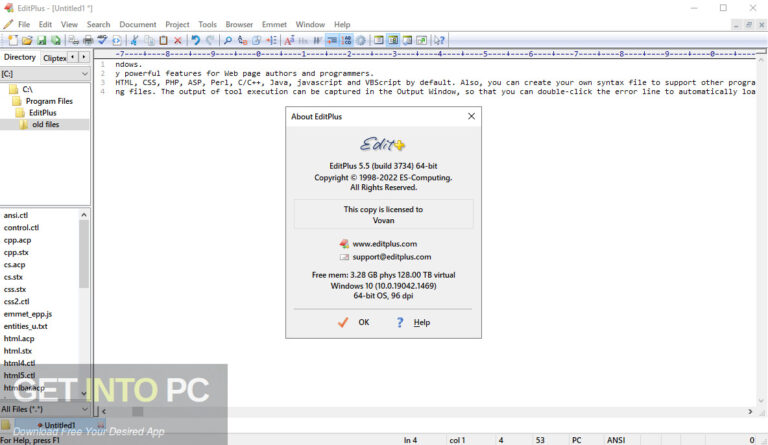The image size is (768, 445).
Task: Toggle Auto Indent toolbar button
Action: point(332,40)
